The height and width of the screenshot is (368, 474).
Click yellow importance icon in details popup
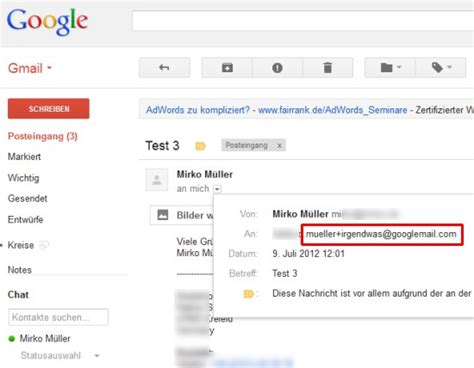pos(249,294)
